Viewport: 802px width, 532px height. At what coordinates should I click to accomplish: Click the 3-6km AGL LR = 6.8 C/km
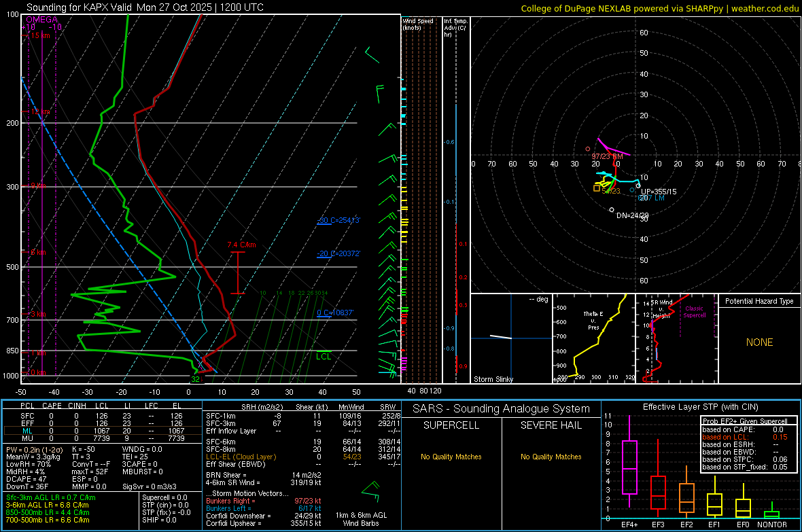(48, 505)
